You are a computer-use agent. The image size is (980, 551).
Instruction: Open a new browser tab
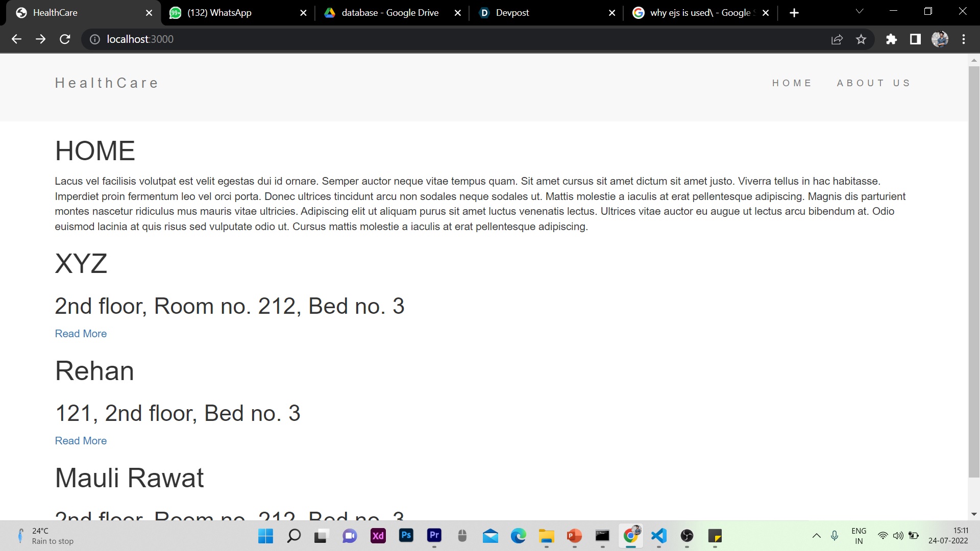coord(794,13)
